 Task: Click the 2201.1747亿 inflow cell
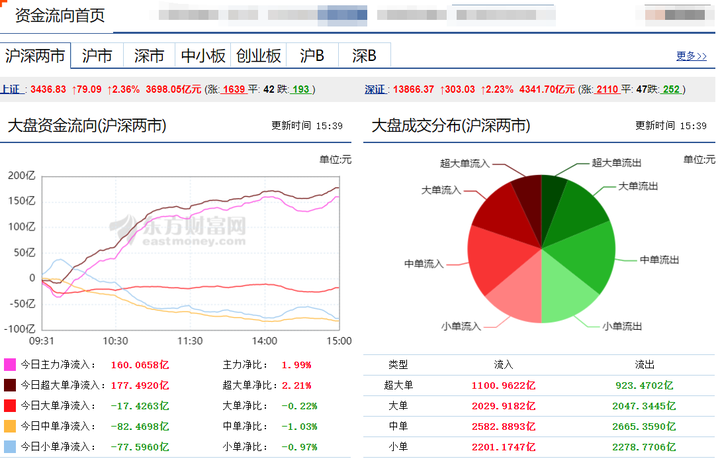[x=503, y=447]
